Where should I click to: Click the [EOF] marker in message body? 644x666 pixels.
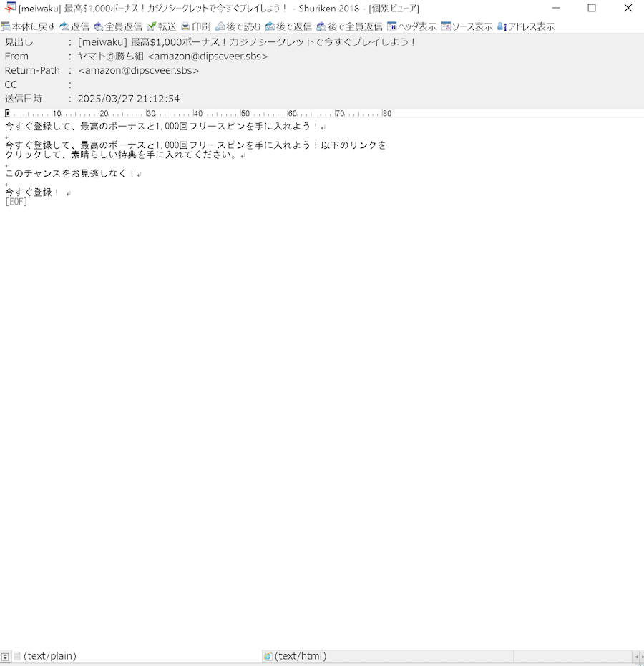pyautogui.click(x=16, y=202)
